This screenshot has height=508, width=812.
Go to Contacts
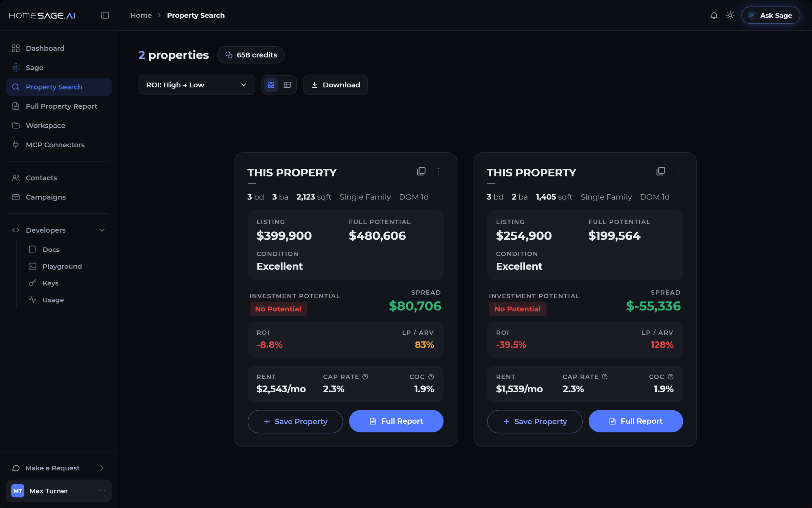59,178
